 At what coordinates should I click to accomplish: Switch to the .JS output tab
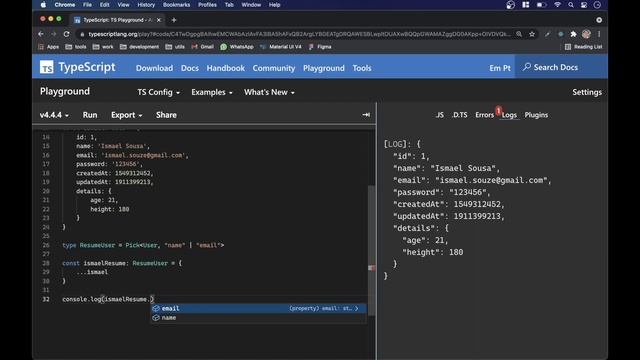point(439,115)
